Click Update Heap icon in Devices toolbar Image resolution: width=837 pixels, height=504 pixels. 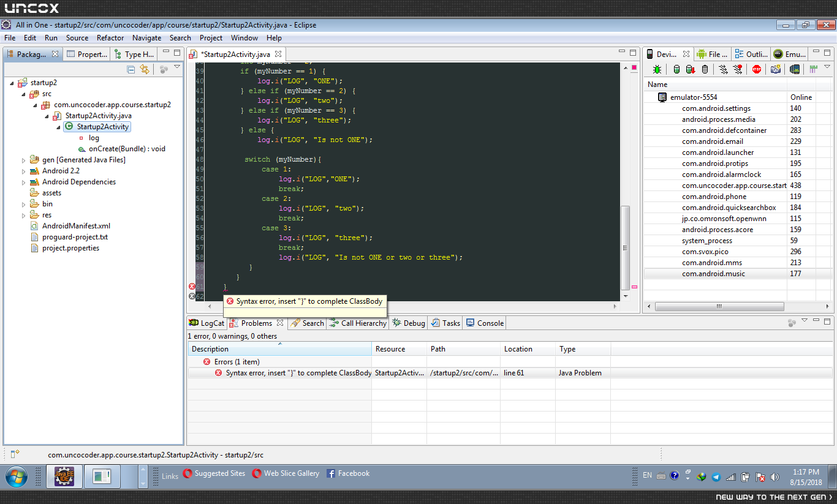[676, 69]
